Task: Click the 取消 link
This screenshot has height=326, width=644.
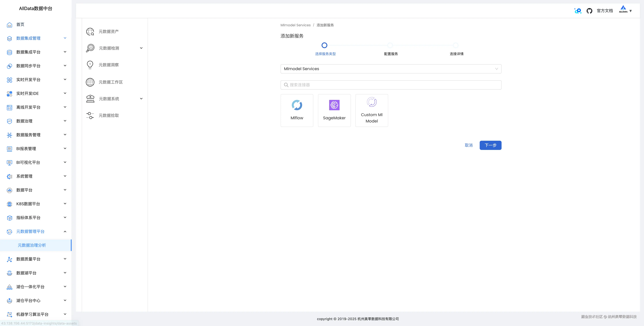Action: click(x=468, y=145)
